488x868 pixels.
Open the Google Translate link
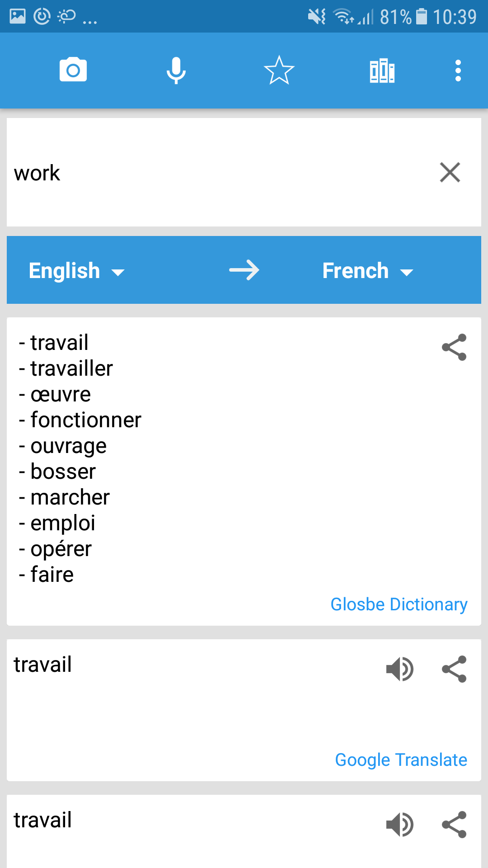click(401, 759)
